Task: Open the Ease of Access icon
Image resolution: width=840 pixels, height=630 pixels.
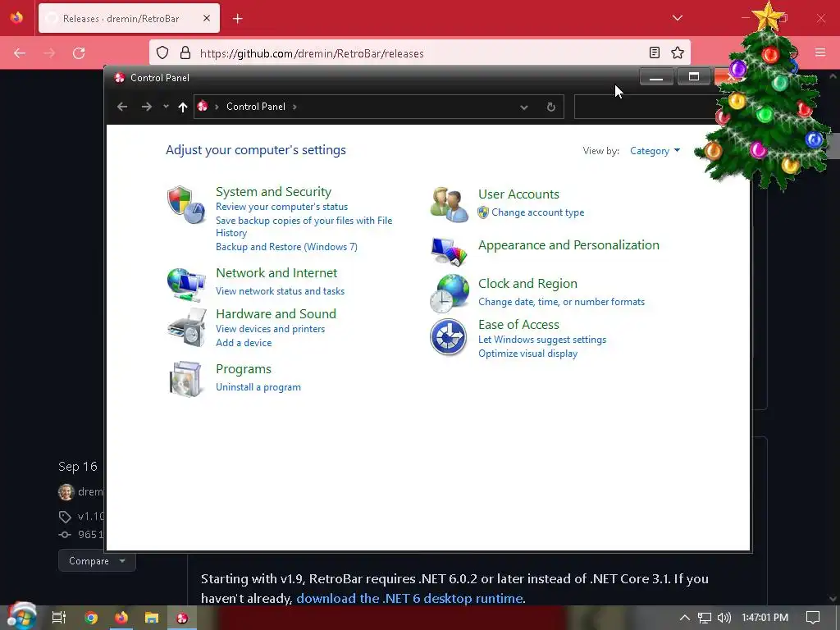Action: tap(449, 337)
